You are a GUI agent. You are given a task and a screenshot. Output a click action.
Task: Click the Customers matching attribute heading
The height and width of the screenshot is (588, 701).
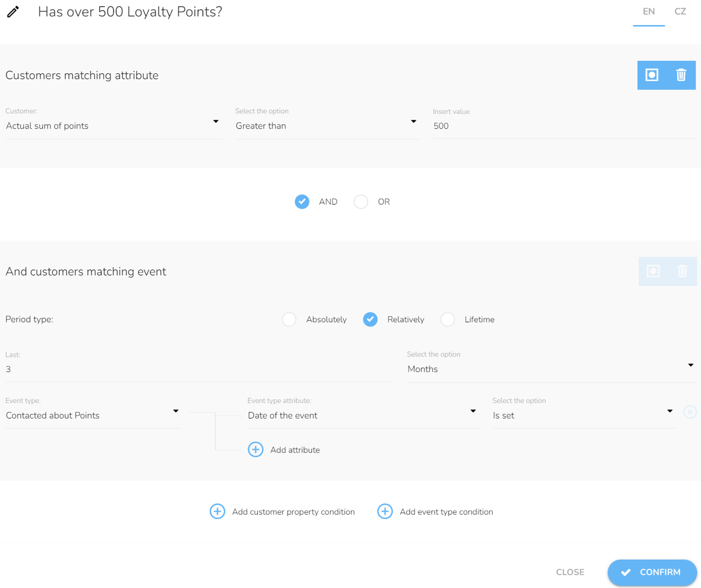pos(82,75)
